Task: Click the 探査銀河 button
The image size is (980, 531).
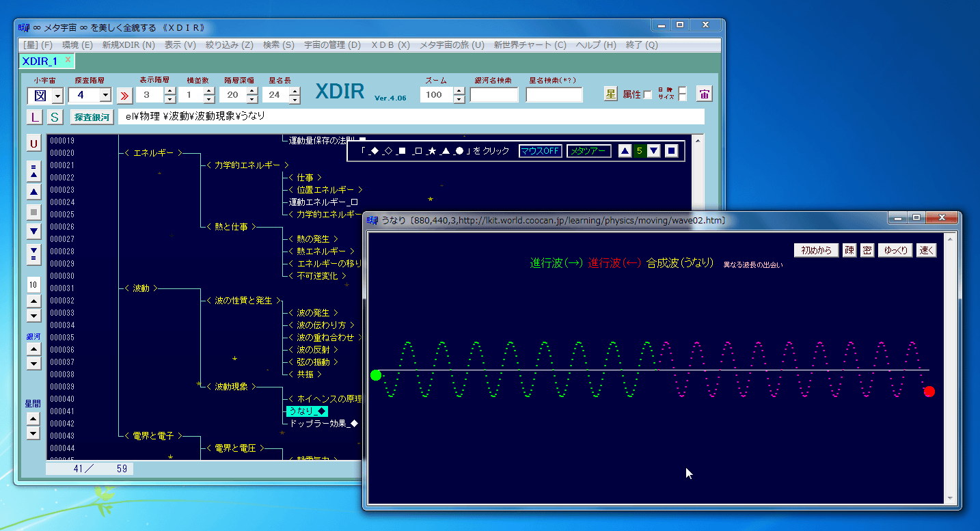Action: pyautogui.click(x=92, y=117)
